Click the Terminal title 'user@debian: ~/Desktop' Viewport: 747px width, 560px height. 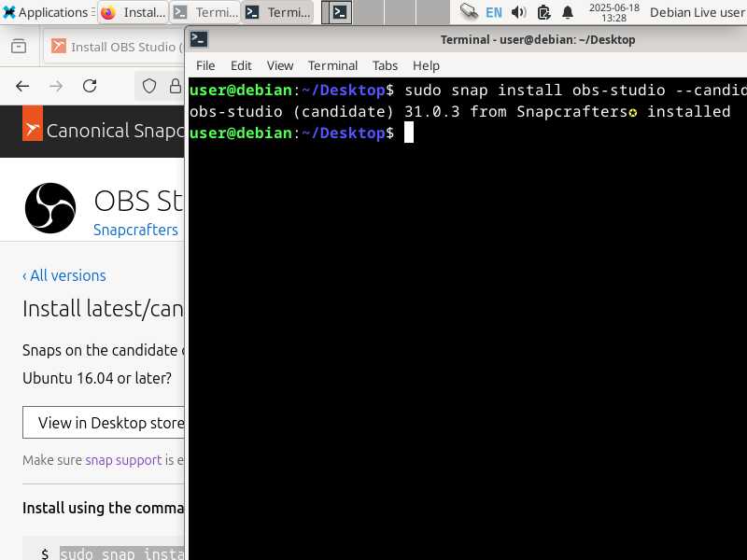tap(538, 39)
